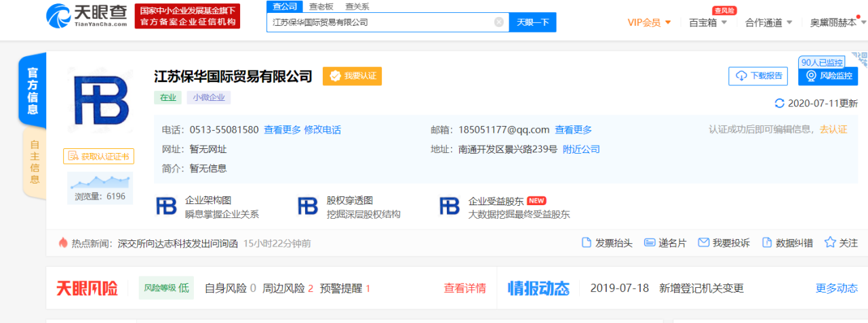Click the 江苏保华国际贸易有限公司 company title

[x=233, y=76]
